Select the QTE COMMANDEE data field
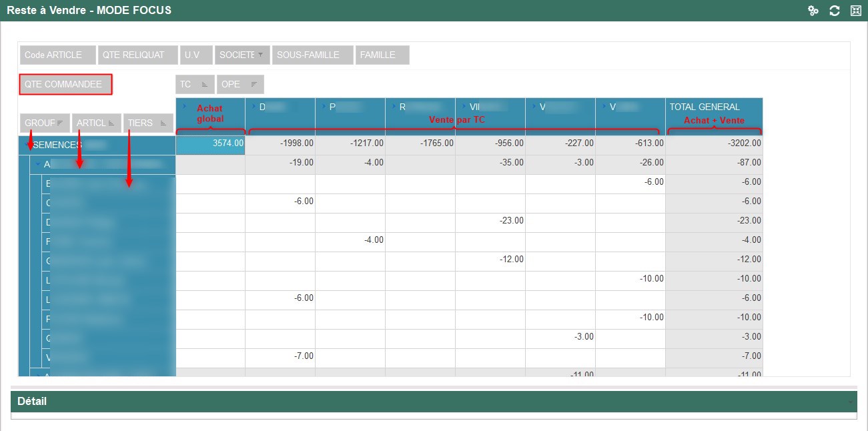868x431 pixels. click(65, 85)
